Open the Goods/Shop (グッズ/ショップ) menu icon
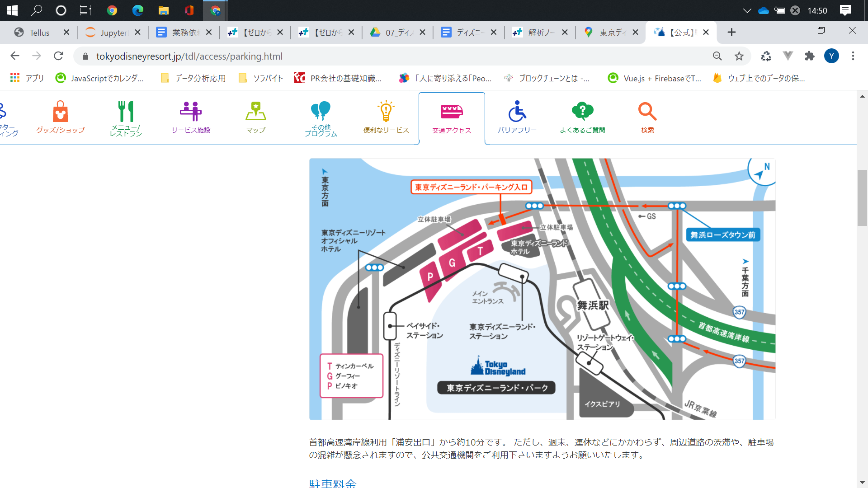The image size is (868, 488). (x=61, y=117)
